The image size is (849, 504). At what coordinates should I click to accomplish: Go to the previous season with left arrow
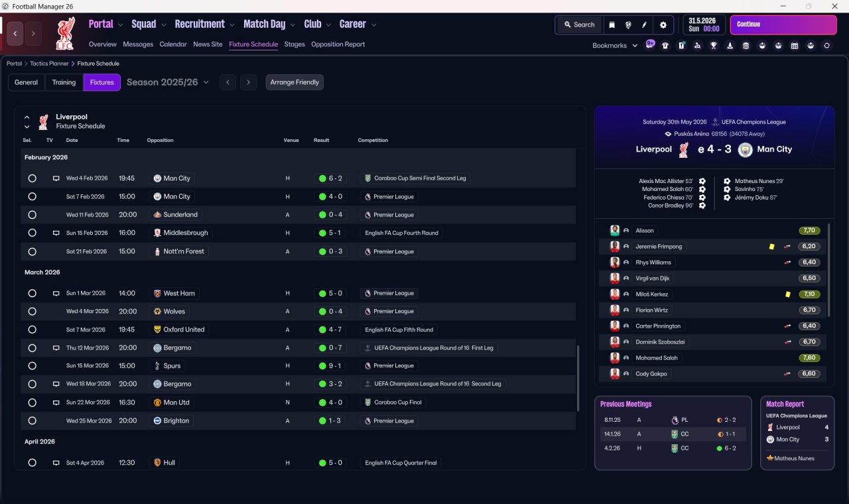[228, 82]
